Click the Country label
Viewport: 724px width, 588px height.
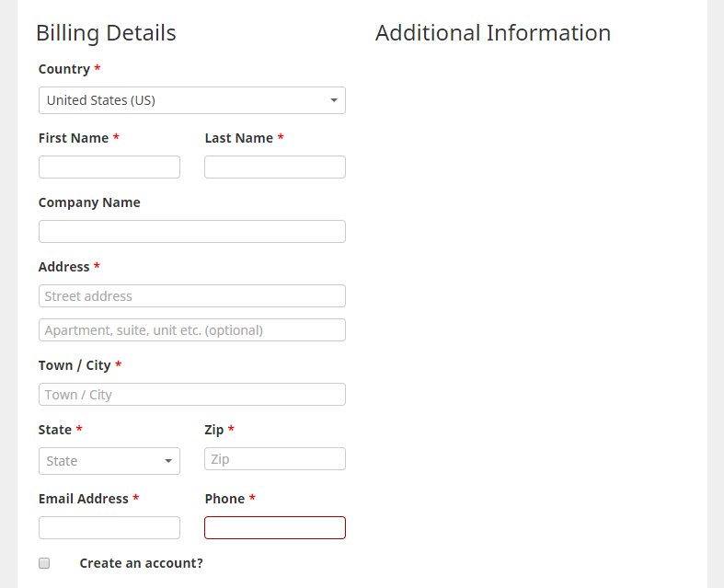(x=64, y=69)
